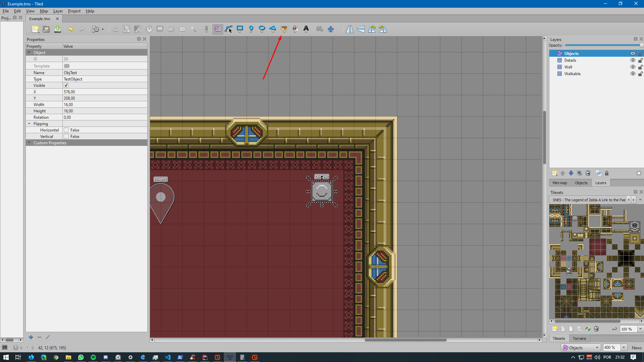Image resolution: width=644 pixels, height=362 pixels.
Task: Duplicate the selected layer
Action: 579,173
